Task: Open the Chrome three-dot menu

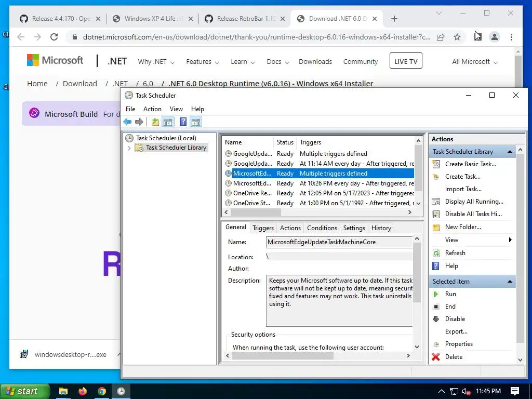Action: point(511,37)
